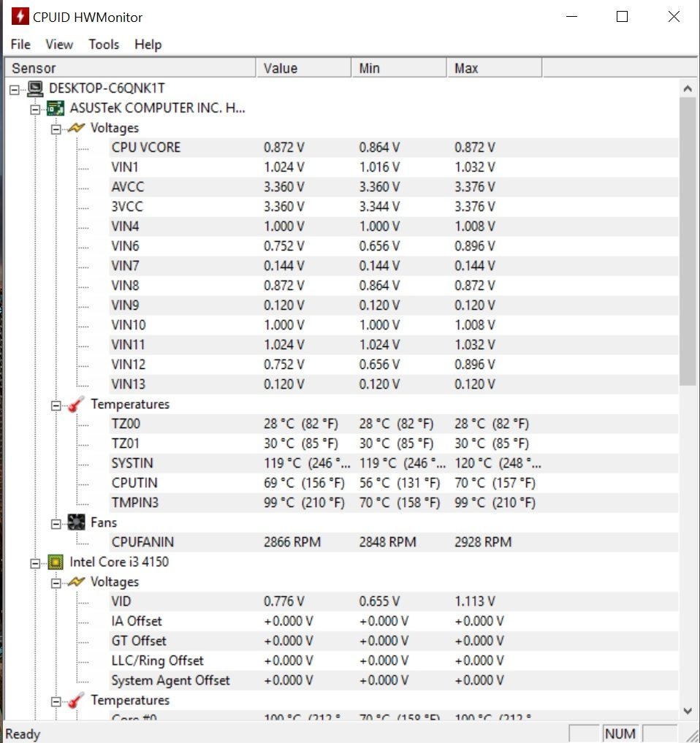
Task: Select the GT Offset row
Action: [x=393, y=641]
